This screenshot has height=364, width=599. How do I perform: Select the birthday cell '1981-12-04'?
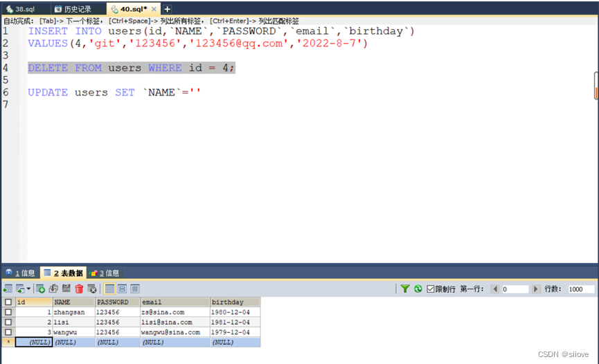point(235,322)
